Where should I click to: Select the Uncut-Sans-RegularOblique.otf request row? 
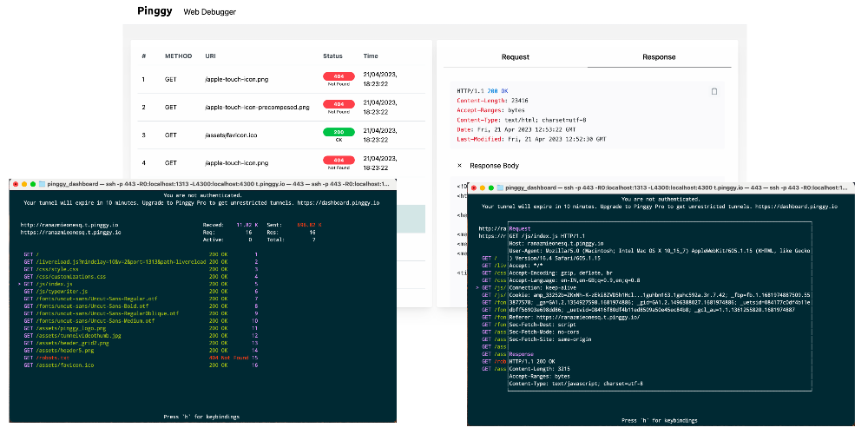(141, 313)
